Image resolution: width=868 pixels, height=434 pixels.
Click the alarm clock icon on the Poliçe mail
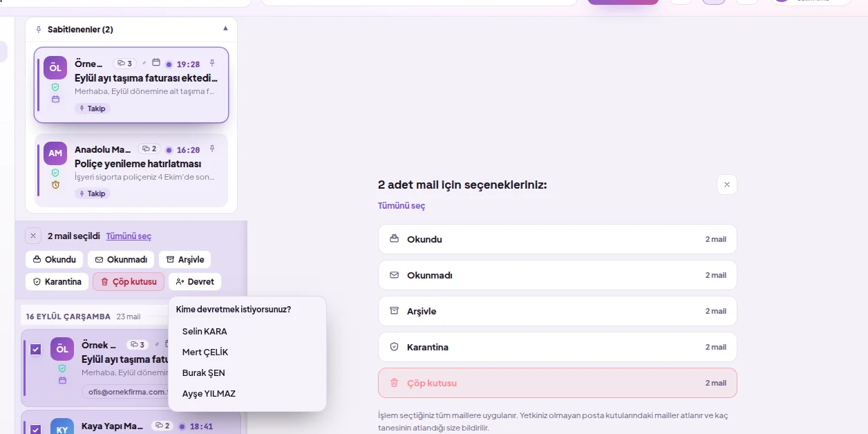coord(55,185)
